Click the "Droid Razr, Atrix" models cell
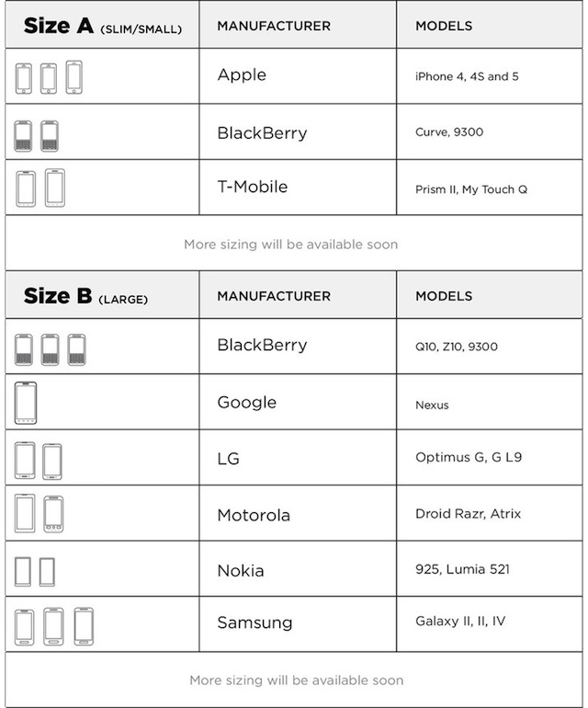588x708 pixels. [x=468, y=513]
